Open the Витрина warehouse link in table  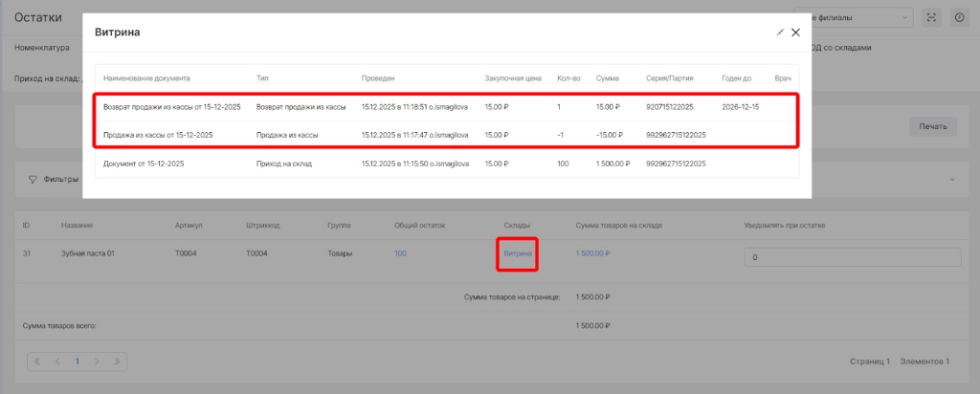click(518, 253)
